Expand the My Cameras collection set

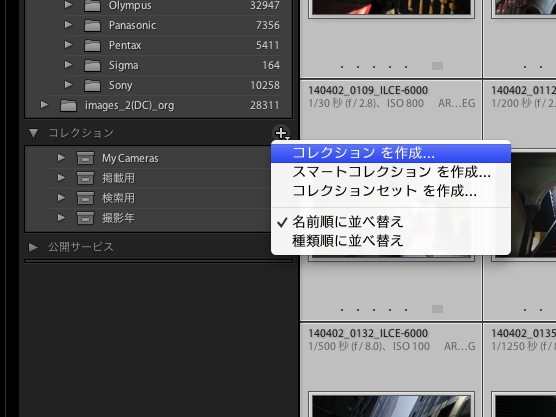[x=61, y=157]
